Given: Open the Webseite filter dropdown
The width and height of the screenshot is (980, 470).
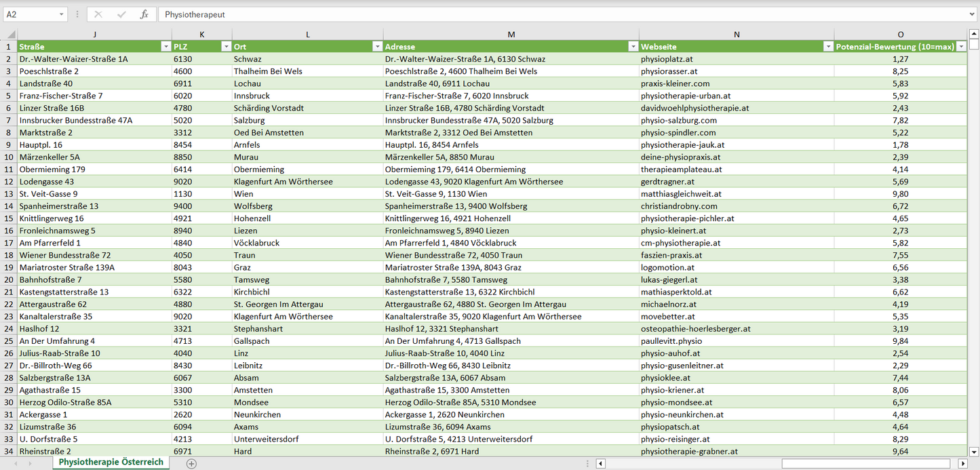Looking at the screenshot, I should [x=828, y=47].
